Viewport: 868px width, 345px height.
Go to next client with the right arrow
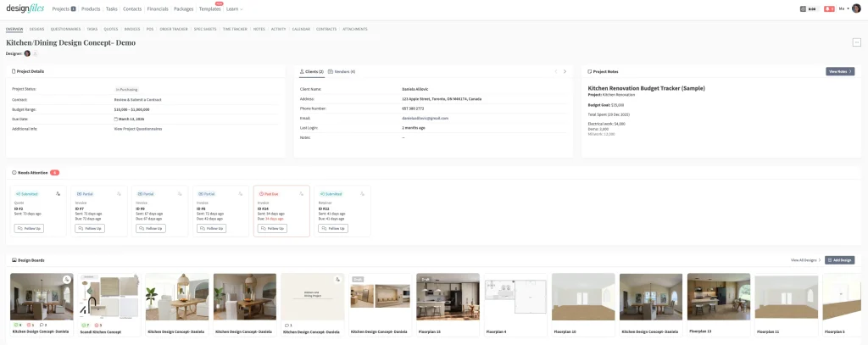(x=565, y=71)
